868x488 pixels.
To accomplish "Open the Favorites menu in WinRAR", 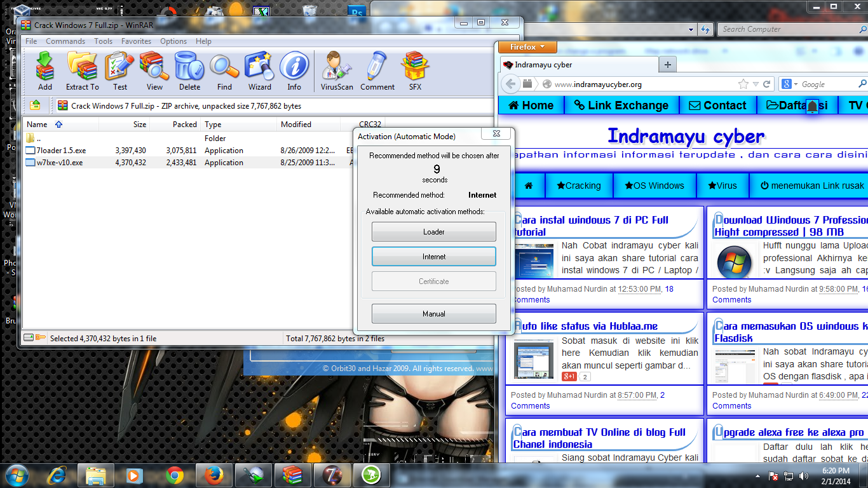I will (x=136, y=41).
